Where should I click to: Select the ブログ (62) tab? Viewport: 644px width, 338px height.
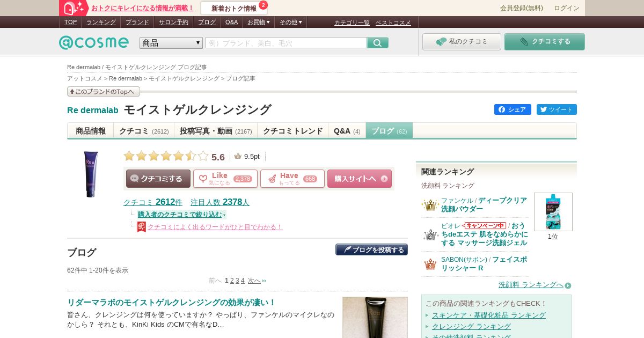click(389, 131)
